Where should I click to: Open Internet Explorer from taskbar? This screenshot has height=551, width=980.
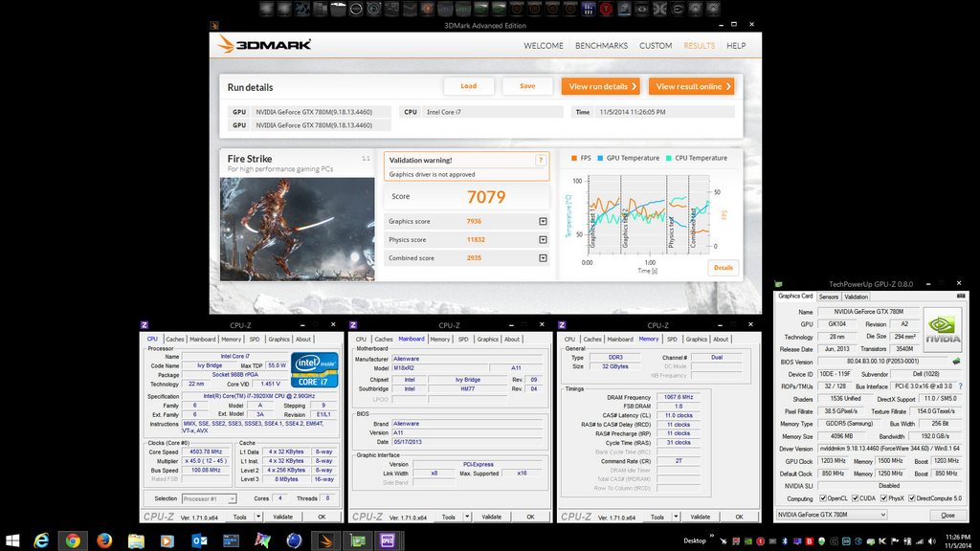pos(41,540)
